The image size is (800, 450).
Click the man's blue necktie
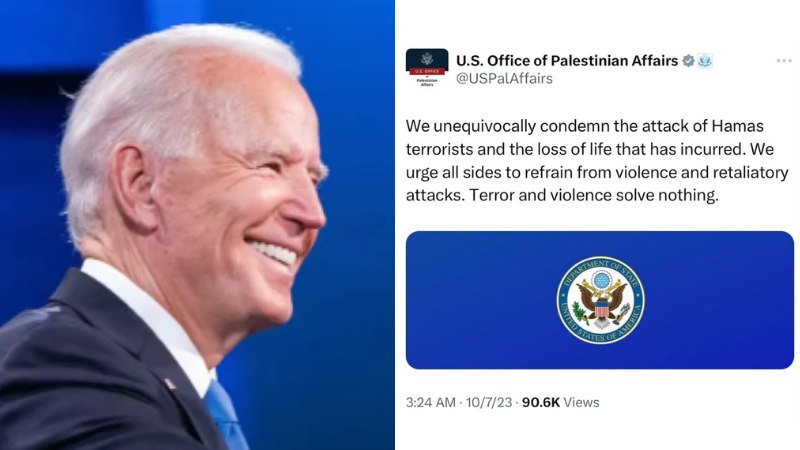[x=226, y=416]
